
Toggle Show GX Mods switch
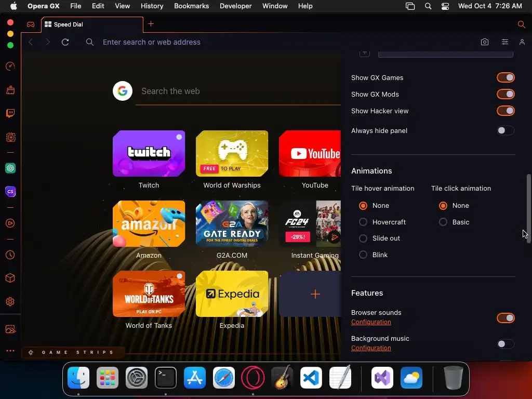click(x=506, y=95)
